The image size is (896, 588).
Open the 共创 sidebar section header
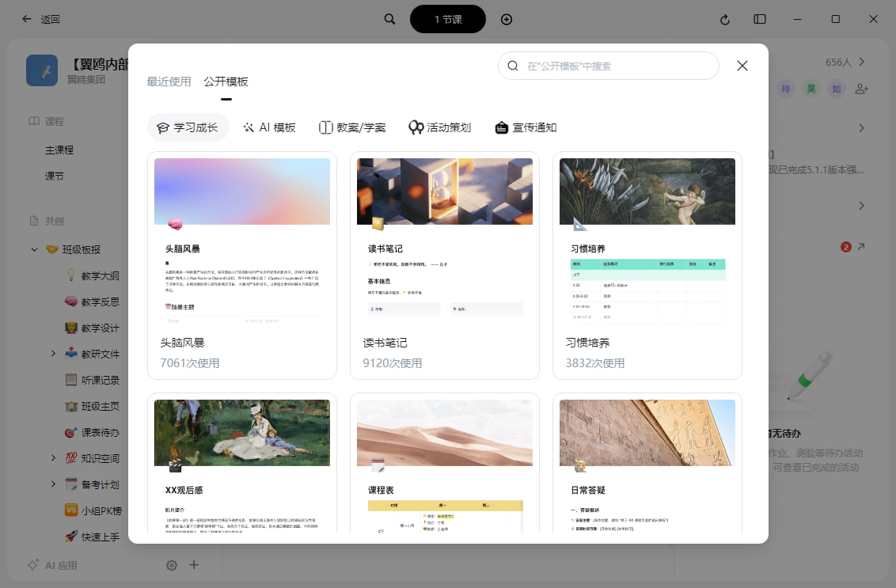coord(46,221)
